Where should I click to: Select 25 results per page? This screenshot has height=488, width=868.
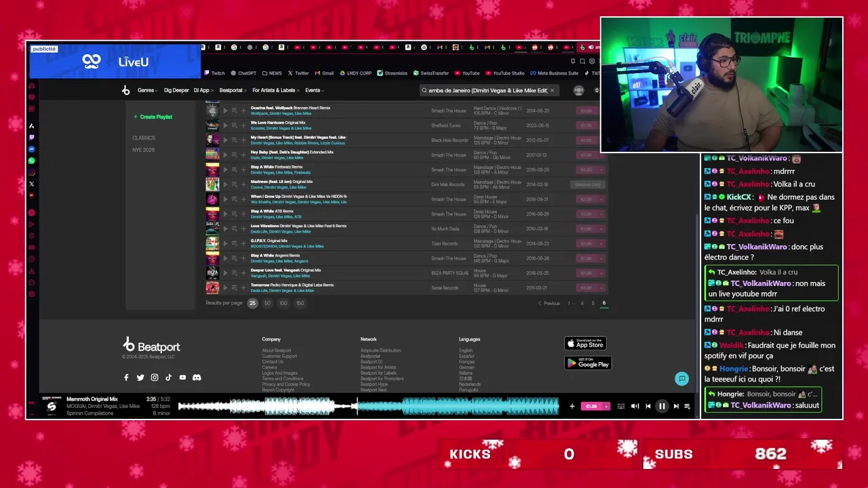pos(252,303)
